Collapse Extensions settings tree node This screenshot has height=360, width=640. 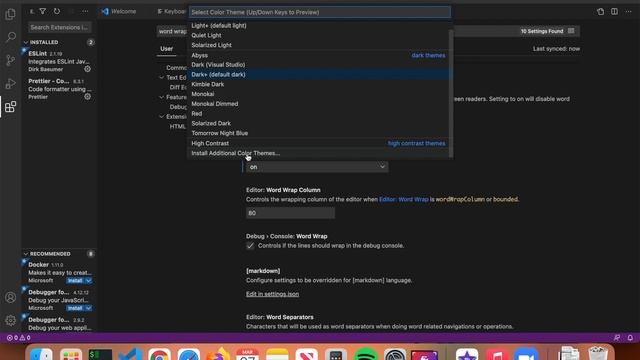[x=162, y=116]
